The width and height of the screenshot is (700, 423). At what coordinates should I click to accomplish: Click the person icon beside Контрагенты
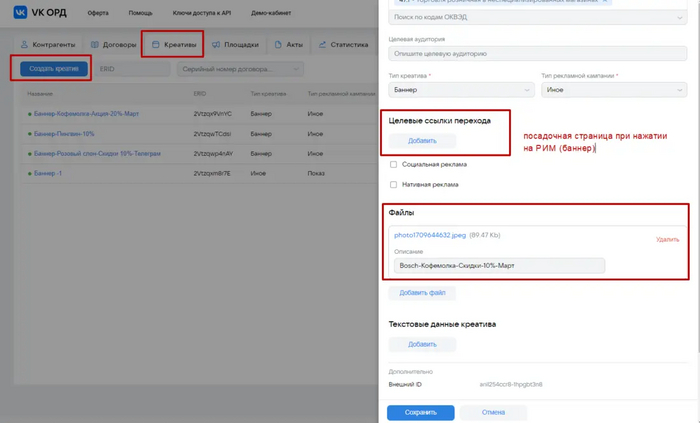tap(25, 45)
